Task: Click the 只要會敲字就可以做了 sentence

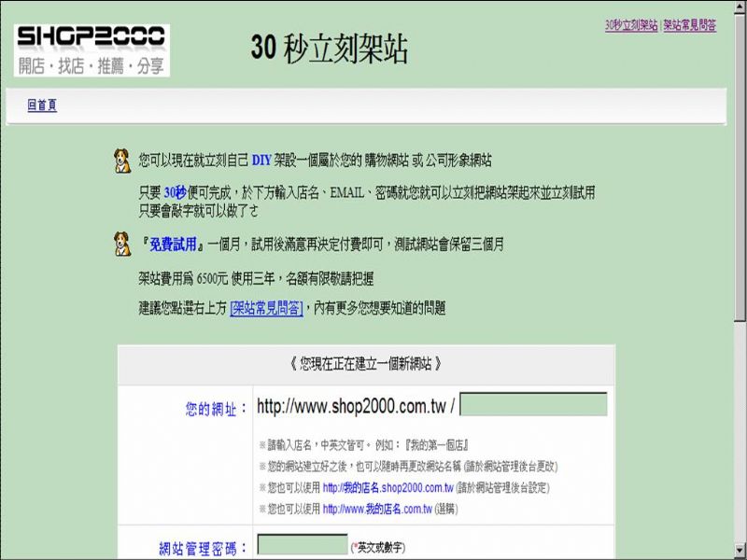Action: click(198, 211)
